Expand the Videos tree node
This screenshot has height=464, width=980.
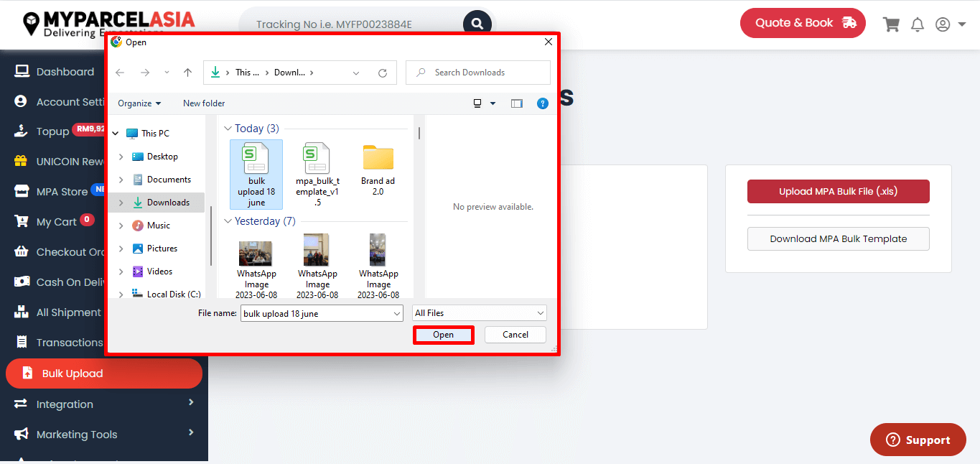[121, 272]
